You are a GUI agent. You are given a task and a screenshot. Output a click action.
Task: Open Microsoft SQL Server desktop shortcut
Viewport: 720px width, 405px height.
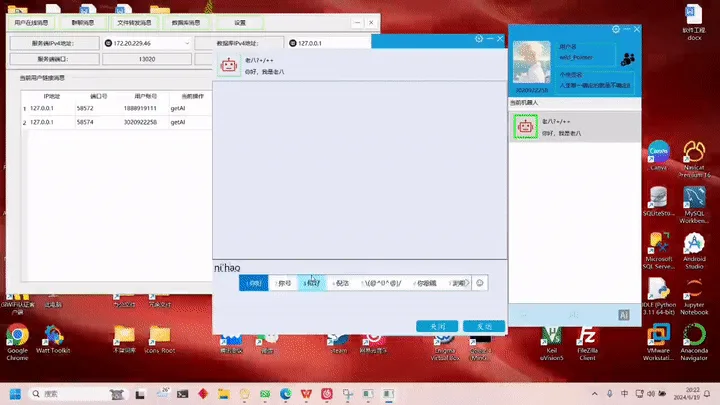[x=658, y=250]
